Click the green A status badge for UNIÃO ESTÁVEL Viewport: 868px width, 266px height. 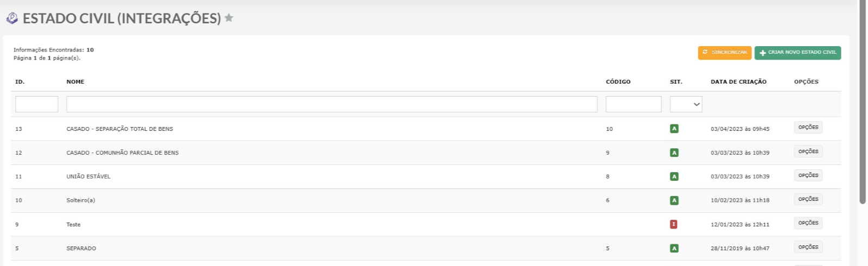(x=674, y=176)
